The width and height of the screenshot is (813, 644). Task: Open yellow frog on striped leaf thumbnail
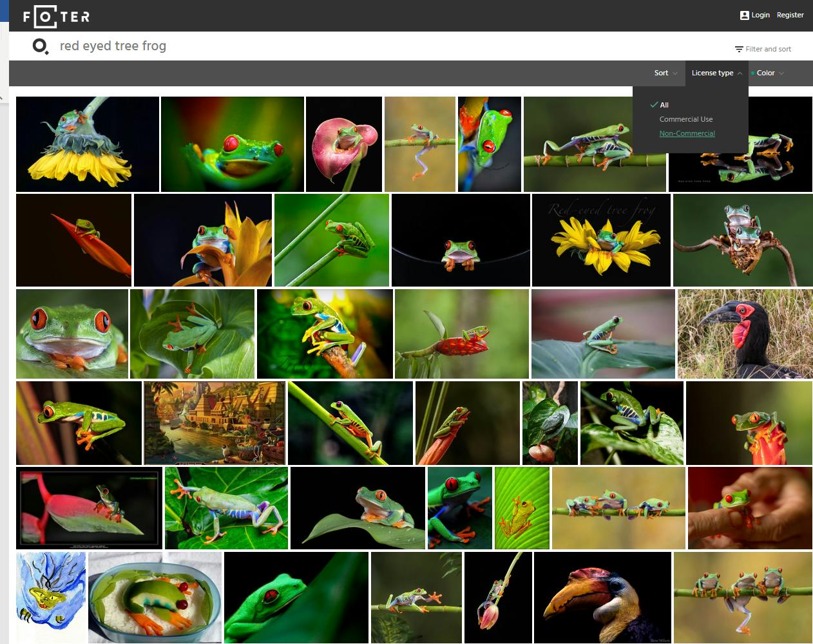coord(522,508)
